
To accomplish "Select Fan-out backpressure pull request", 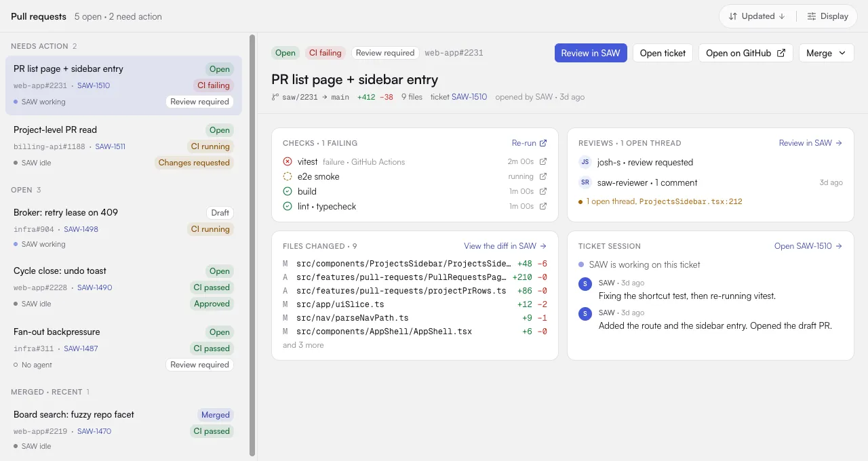I will pos(123,348).
